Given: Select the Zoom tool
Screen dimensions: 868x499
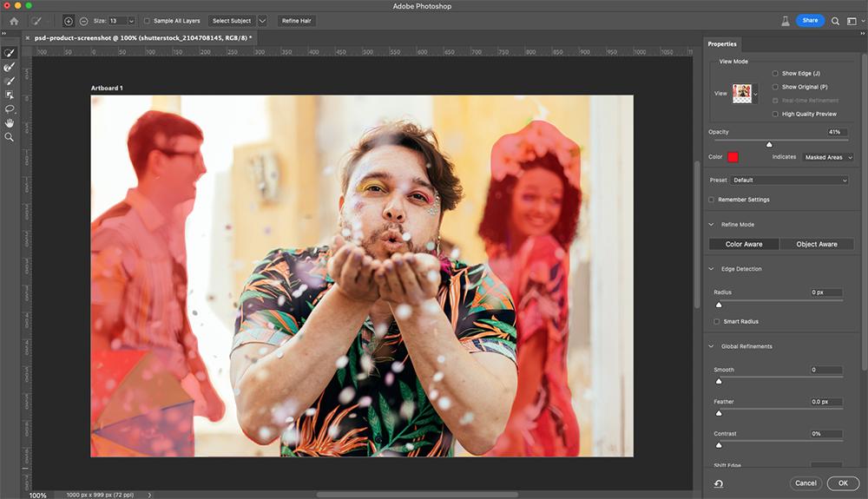Looking at the screenshot, I should point(10,136).
